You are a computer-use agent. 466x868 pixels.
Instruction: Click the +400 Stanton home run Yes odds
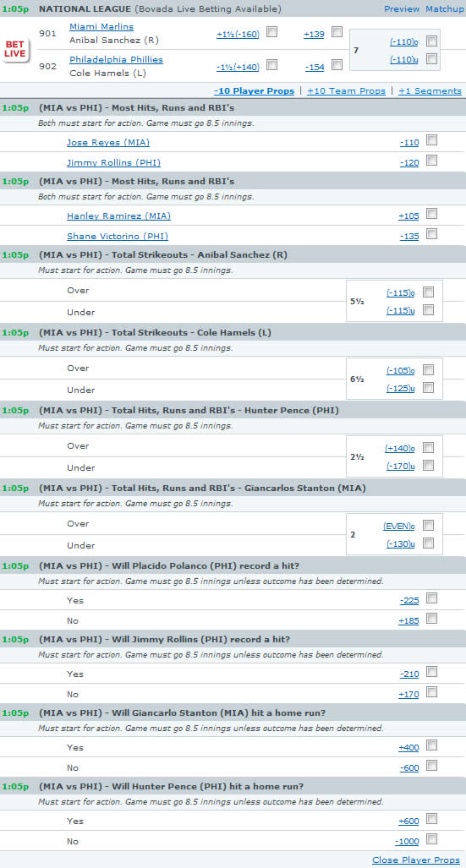(x=408, y=747)
